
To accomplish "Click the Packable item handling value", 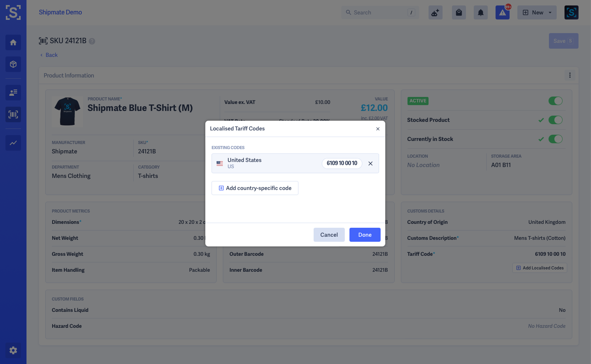I will (199, 270).
